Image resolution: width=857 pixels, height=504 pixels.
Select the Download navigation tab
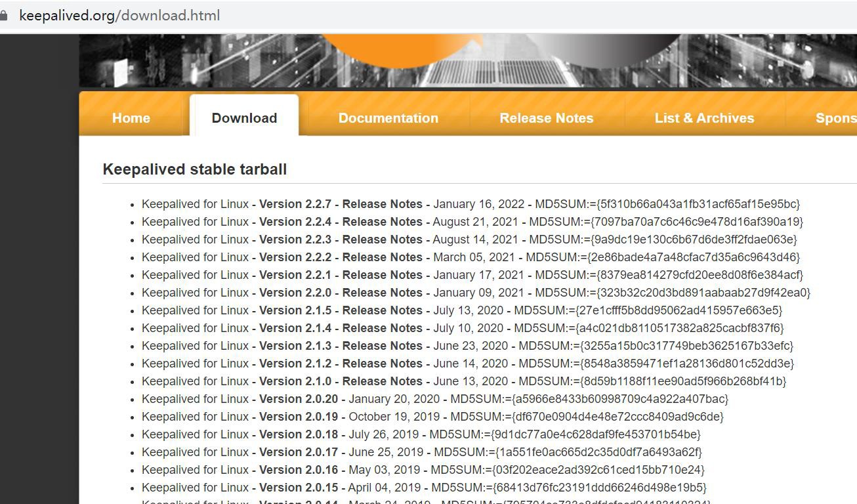tap(244, 118)
